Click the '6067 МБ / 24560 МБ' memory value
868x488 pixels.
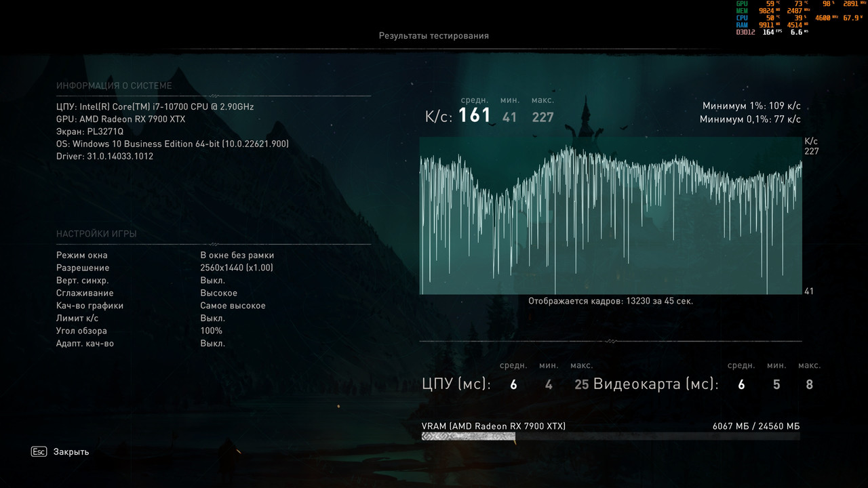pyautogui.click(x=756, y=426)
